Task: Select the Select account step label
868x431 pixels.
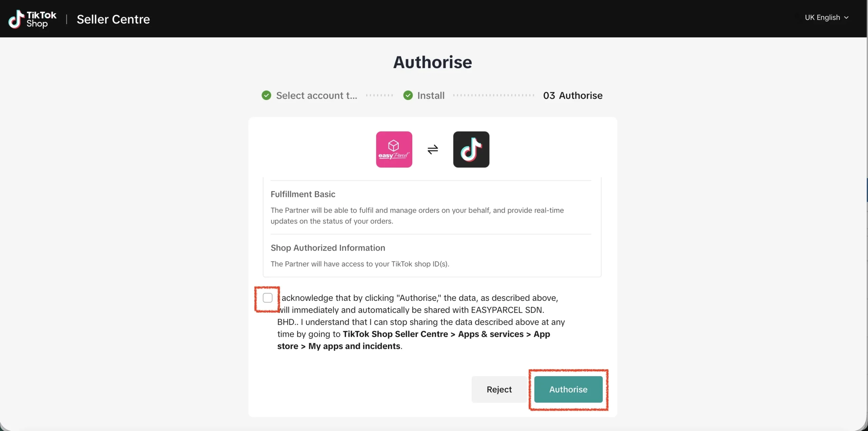Action: pyautogui.click(x=316, y=96)
